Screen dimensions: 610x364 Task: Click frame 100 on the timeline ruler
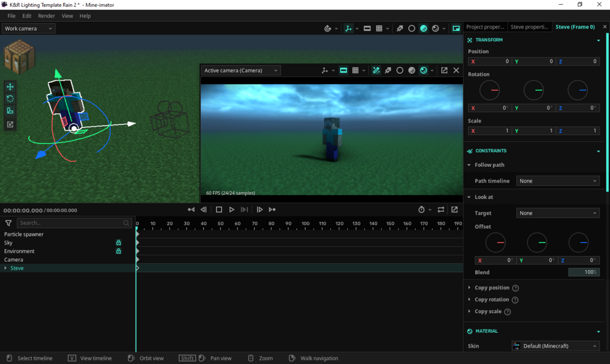tap(306, 224)
